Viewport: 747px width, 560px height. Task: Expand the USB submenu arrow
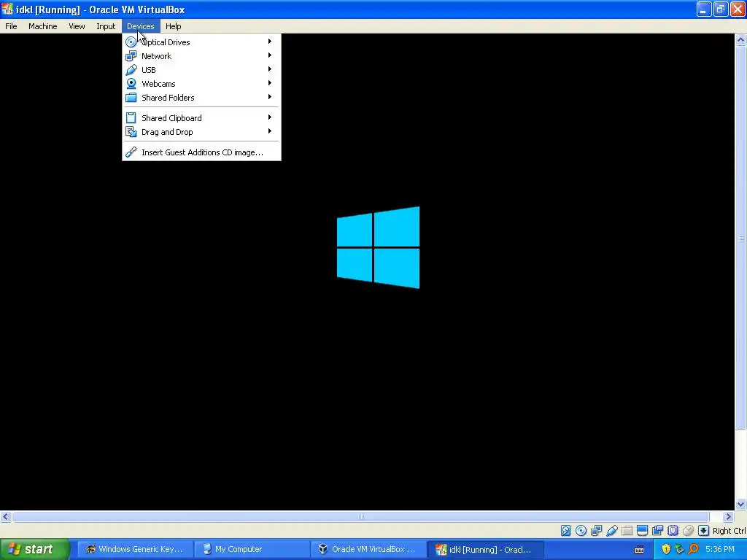tap(270, 69)
